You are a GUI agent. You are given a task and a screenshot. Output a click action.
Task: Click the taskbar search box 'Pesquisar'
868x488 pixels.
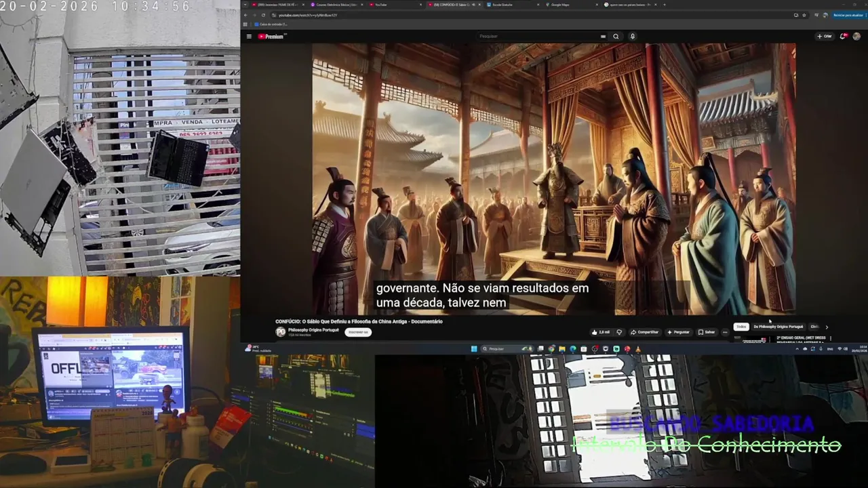point(507,349)
